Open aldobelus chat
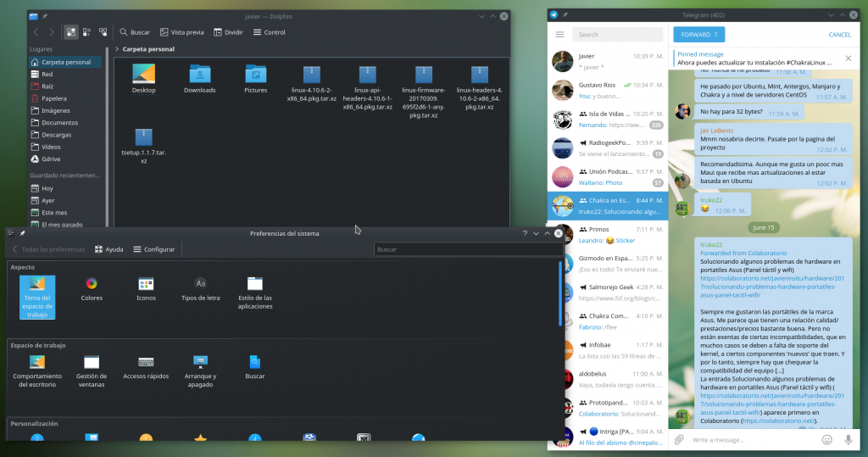The height and width of the screenshot is (457, 868). [616, 379]
